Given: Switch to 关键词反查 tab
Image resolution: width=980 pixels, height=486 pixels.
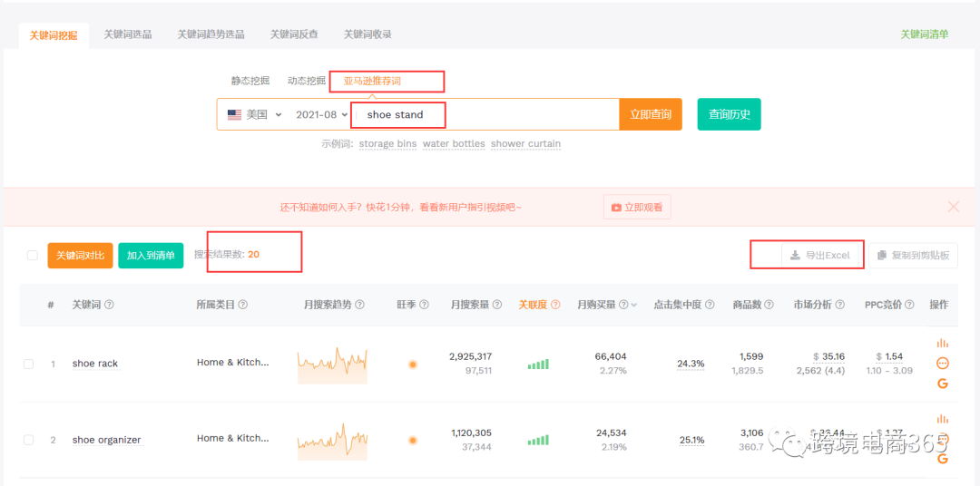Looking at the screenshot, I should point(294,34).
